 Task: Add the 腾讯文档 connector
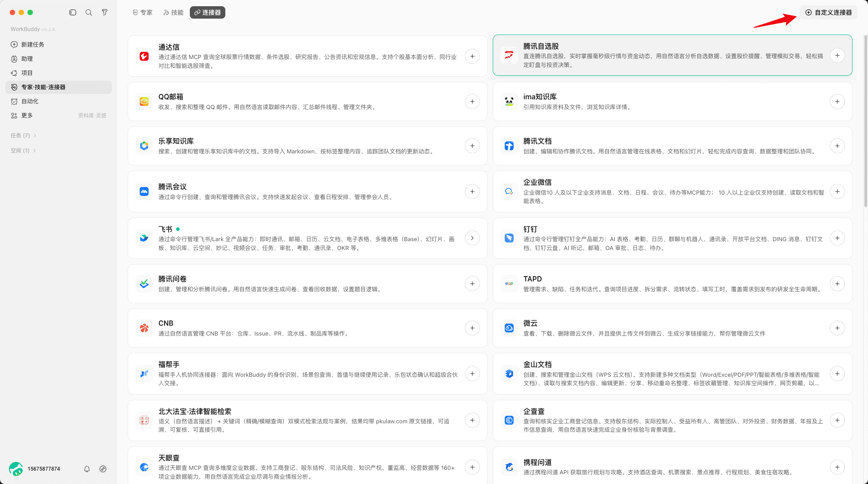tap(837, 146)
